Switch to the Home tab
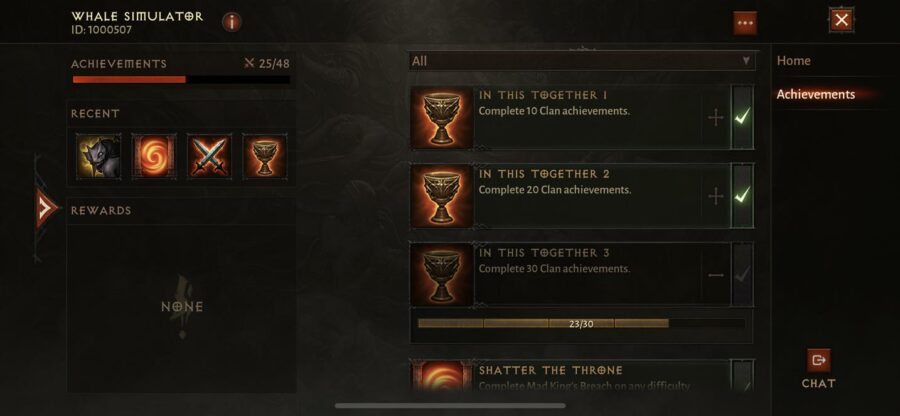Screen dimensions: 900x416 point(793,61)
